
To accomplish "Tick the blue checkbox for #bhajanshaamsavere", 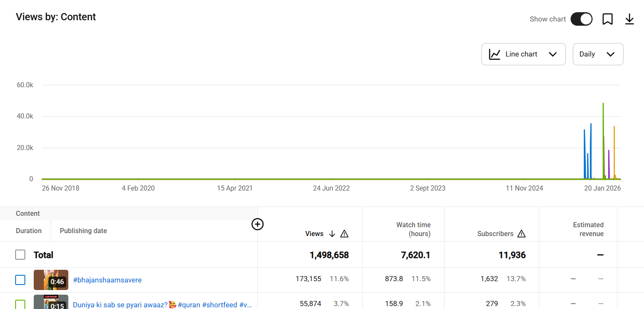I will point(20,280).
